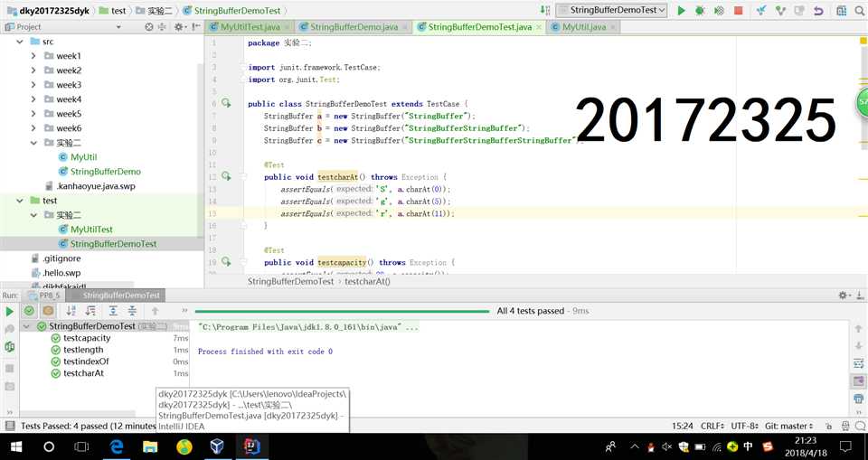
Task: Open Run panel settings gear
Action: point(843,296)
